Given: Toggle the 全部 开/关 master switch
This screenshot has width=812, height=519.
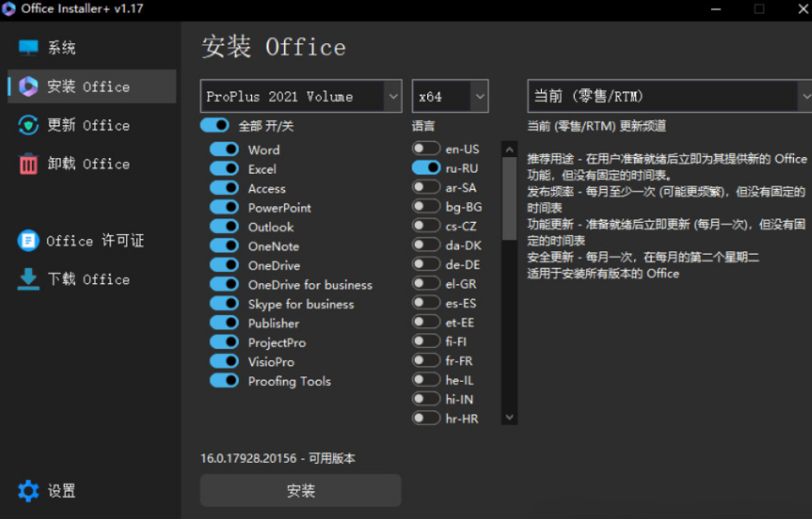Looking at the screenshot, I should (x=214, y=125).
